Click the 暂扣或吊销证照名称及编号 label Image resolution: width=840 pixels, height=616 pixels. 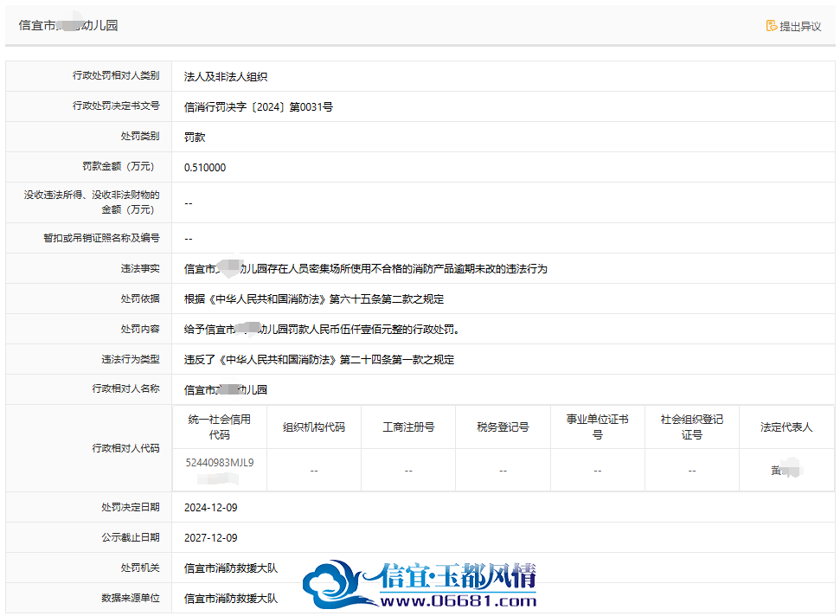(x=101, y=238)
